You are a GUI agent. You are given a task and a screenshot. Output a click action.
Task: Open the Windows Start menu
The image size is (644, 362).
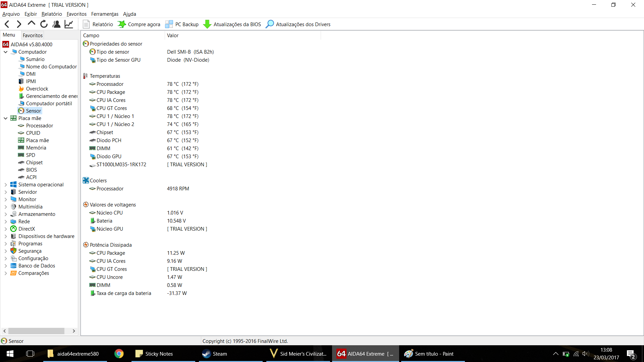point(10,354)
